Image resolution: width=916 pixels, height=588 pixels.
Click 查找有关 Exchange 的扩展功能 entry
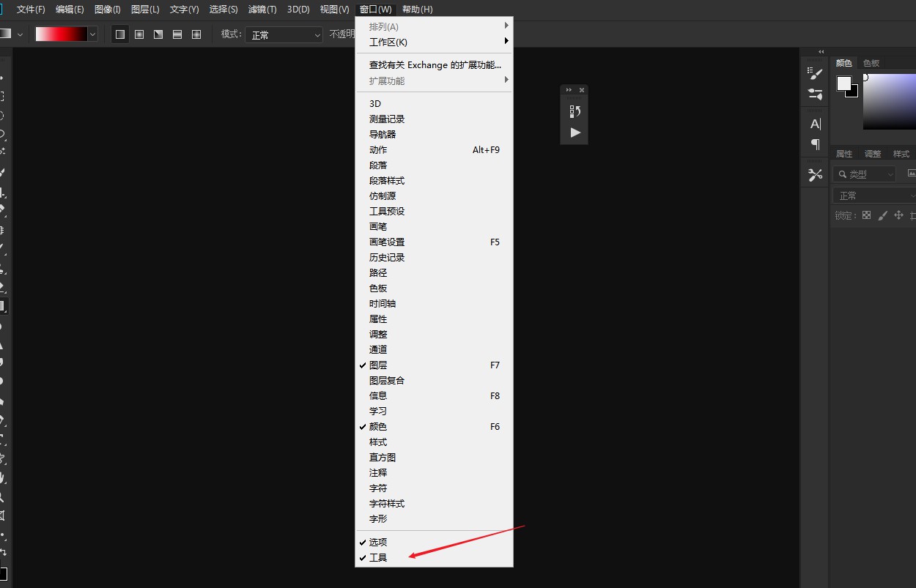tap(435, 64)
